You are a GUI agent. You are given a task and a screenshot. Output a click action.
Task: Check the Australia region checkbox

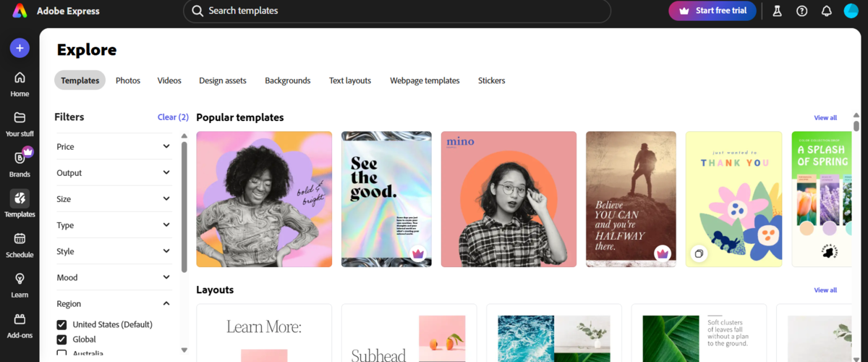(61, 353)
